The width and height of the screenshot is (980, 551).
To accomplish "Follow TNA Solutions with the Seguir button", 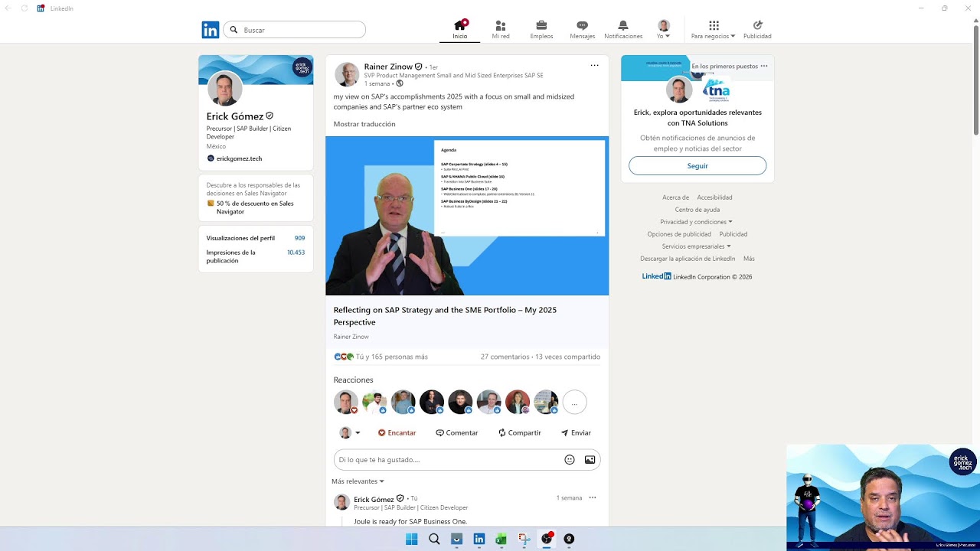I will 697,166.
